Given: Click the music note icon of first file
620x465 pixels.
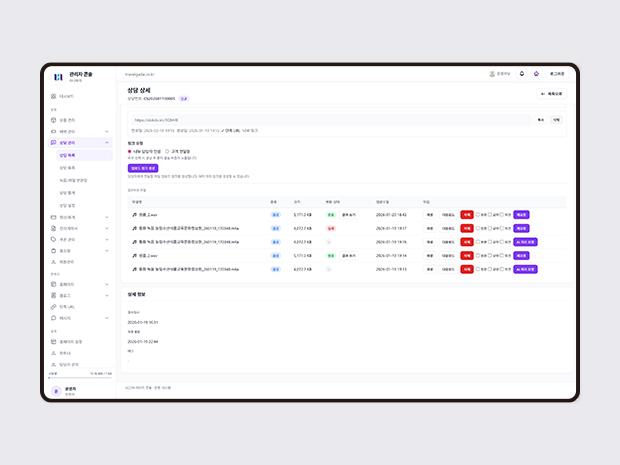Looking at the screenshot, I should tap(134, 214).
